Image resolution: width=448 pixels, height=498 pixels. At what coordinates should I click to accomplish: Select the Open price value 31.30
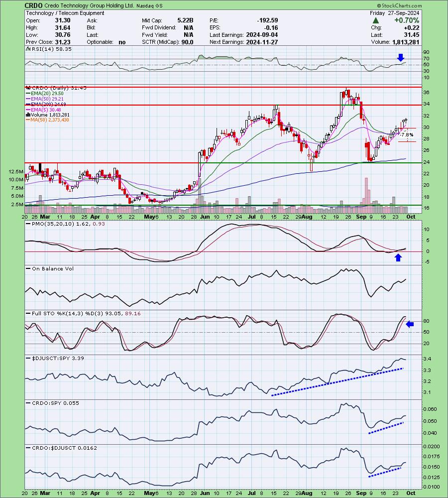tap(63, 20)
